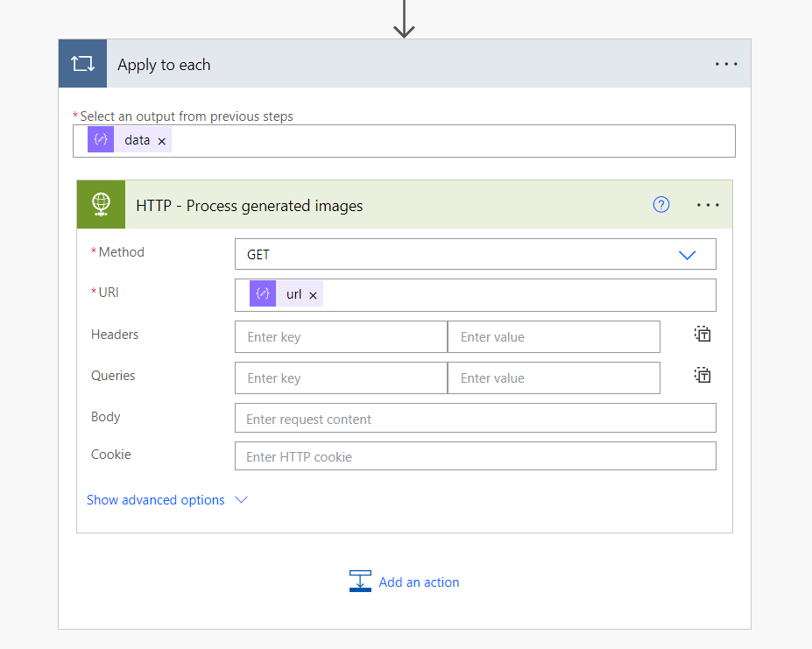This screenshot has height=649, width=812.
Task: Click the HTTP globe action icon
Action: tap(101, 205)
